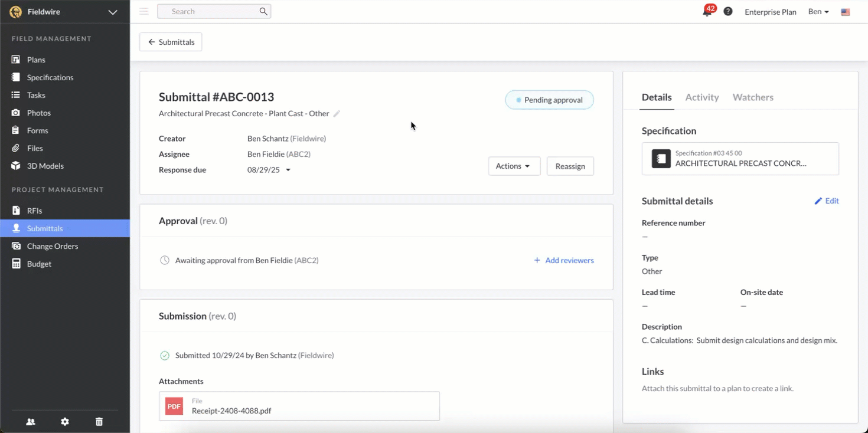Click the pencil icon beside submittal title
This screenshot has height=433, width=868.
tap(337, 114)
